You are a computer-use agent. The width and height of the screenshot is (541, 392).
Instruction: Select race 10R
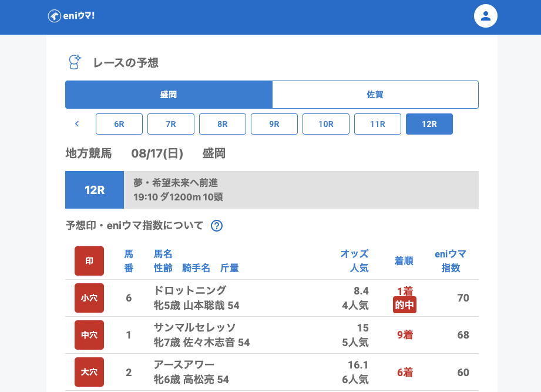point(326,124)
